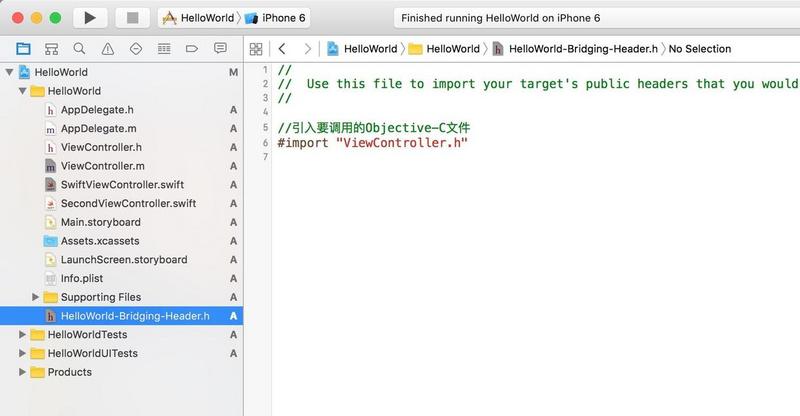Click the 'Use this file to import' comment
This screenshot has height=416, width=800.
538,84
